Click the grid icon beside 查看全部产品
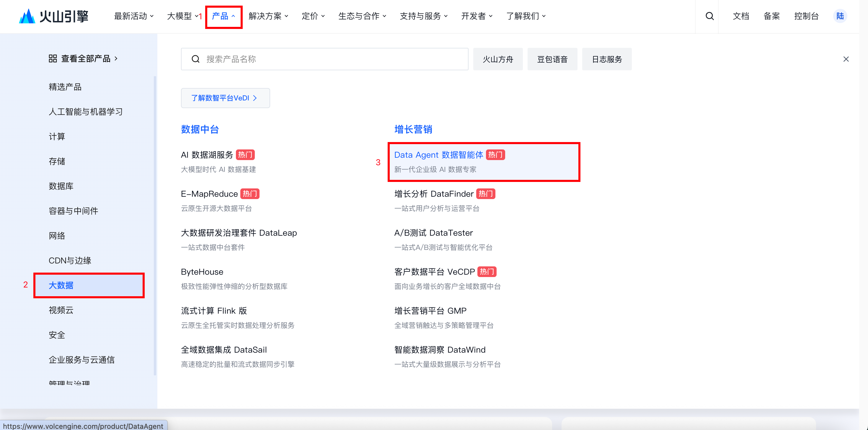 point(53,59)
